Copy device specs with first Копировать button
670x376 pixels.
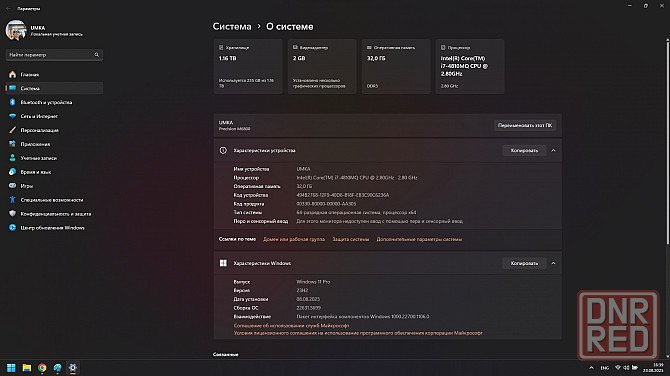pyautogui.click(x=524, y=150)
